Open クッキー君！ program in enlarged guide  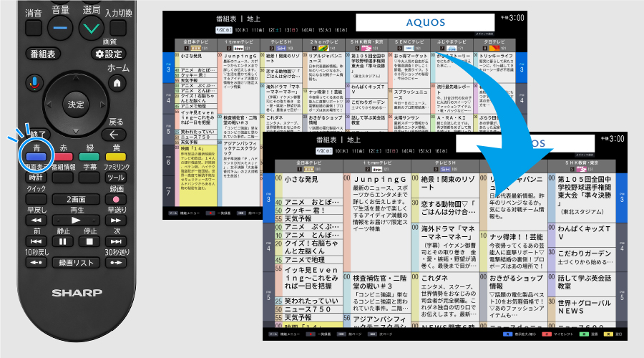tap(309, 210)
